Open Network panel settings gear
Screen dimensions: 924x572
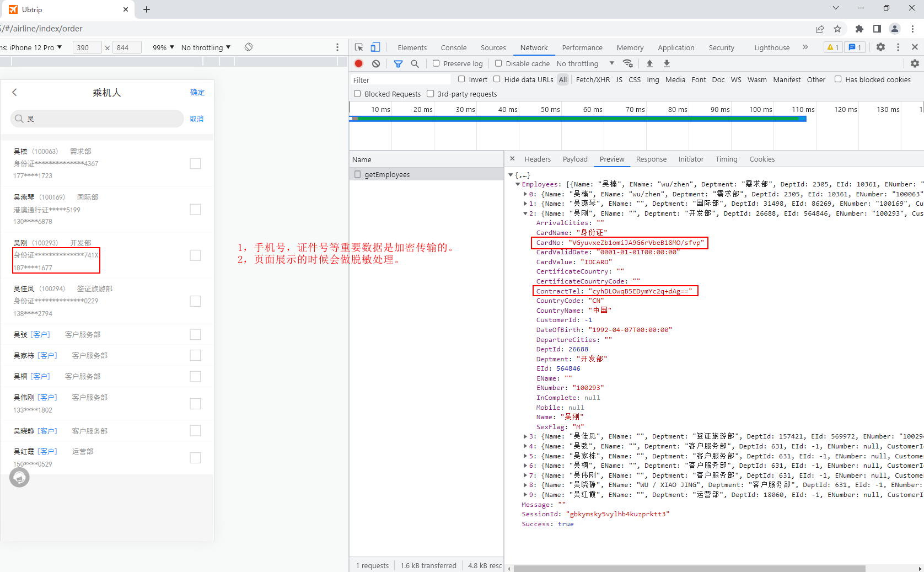tap(915, 63)
